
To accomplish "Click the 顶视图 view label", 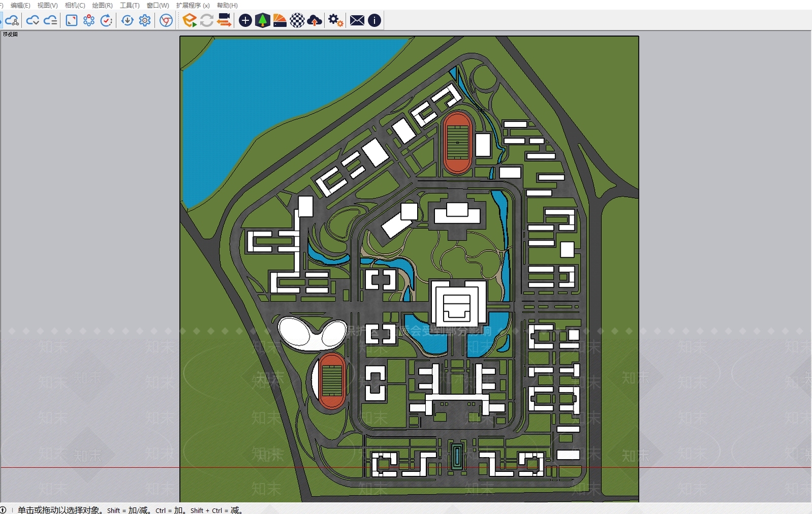I will pos(11,35).
